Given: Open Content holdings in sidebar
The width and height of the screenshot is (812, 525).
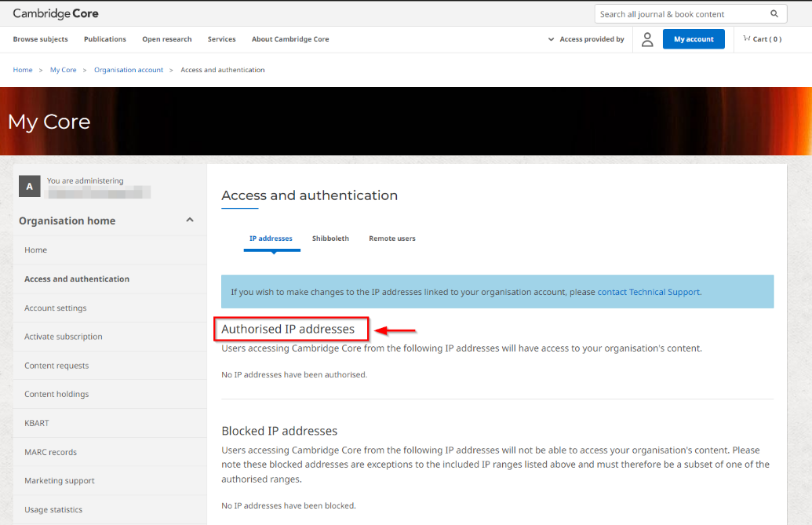Looking at the screenshot, I should (x=110, y=394).
